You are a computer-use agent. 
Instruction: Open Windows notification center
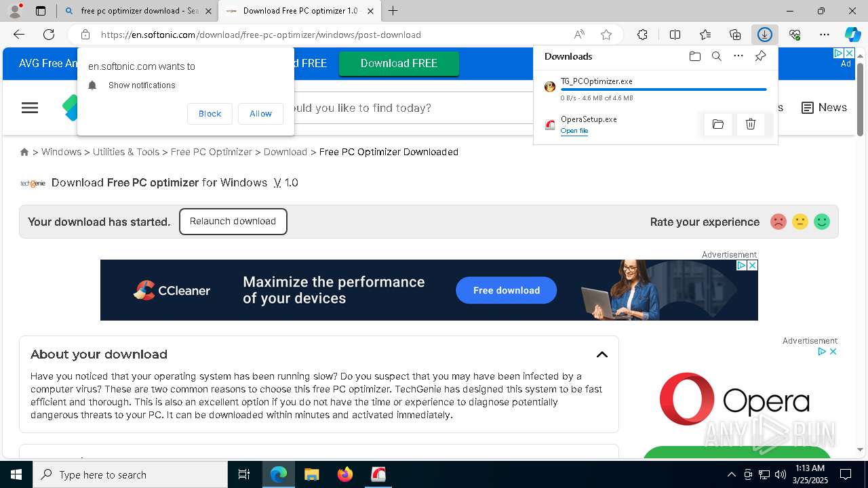click(x=846, y=474)
